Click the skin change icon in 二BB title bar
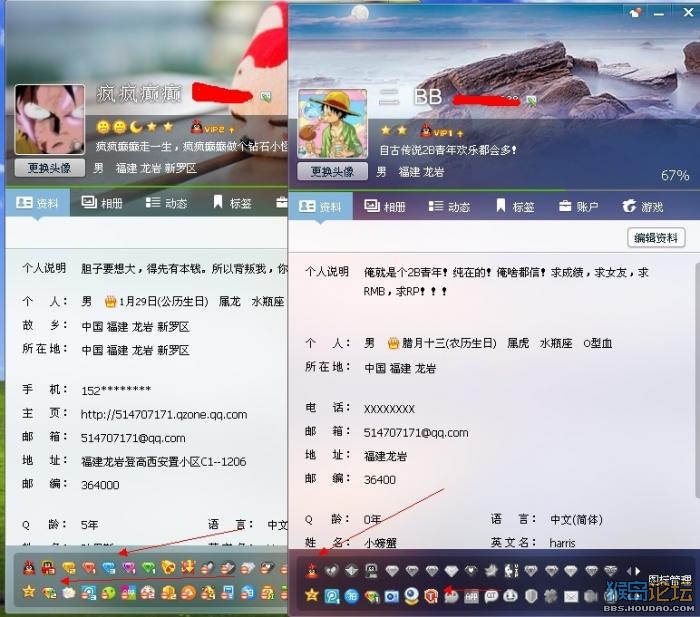The image size is (700, 617). (635, 13)
